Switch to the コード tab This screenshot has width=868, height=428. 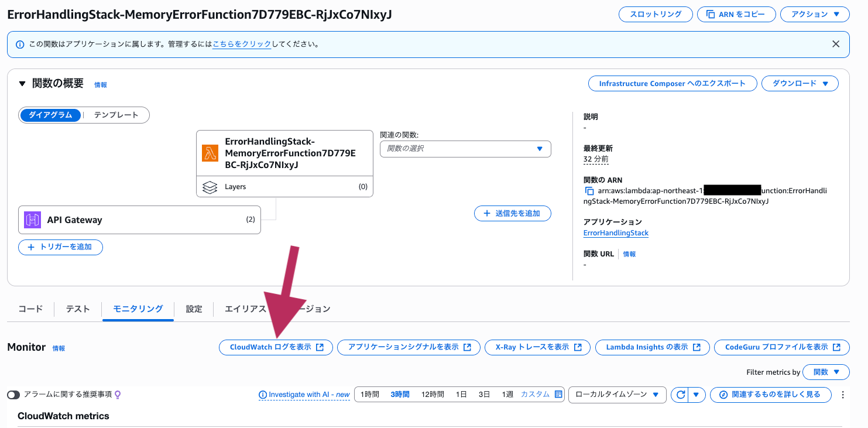[x=30, y=309]
